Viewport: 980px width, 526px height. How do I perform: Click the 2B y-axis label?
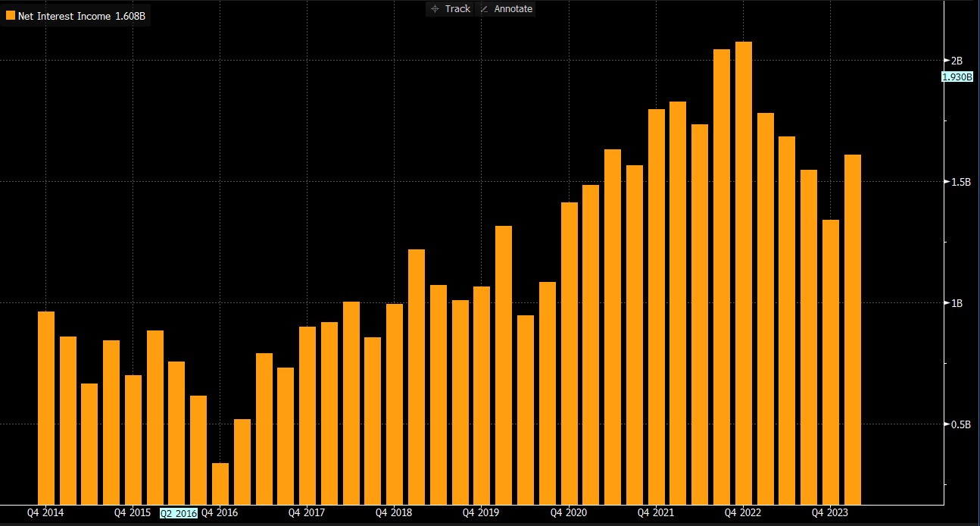pyautogui.click(x=957, y=61)
